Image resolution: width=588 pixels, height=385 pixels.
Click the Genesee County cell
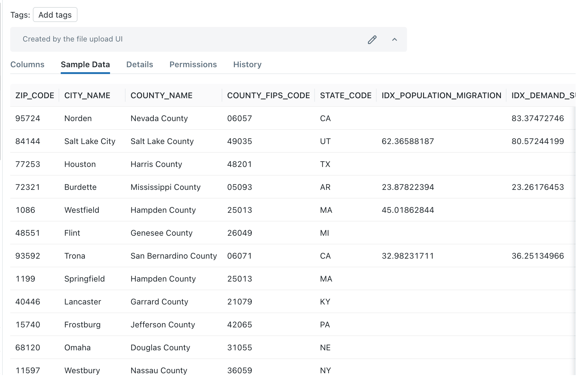tap(161, 233)
